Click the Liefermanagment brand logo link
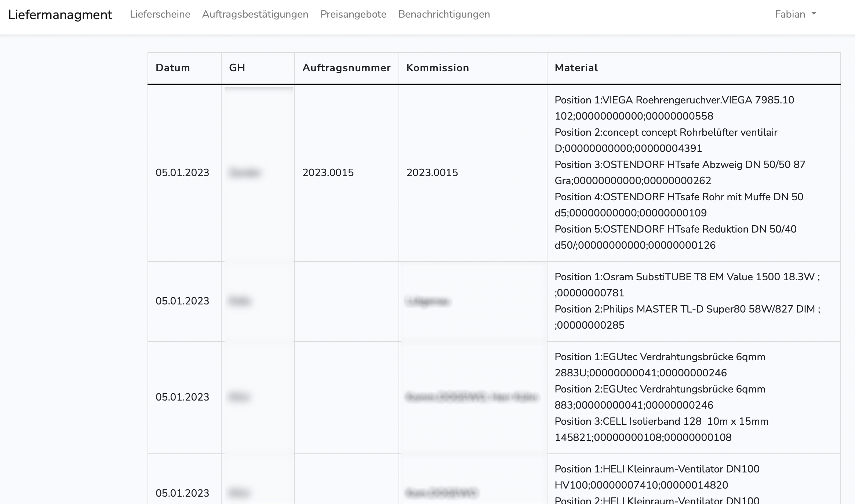This screenshot has height=504, width=855. 60,15
